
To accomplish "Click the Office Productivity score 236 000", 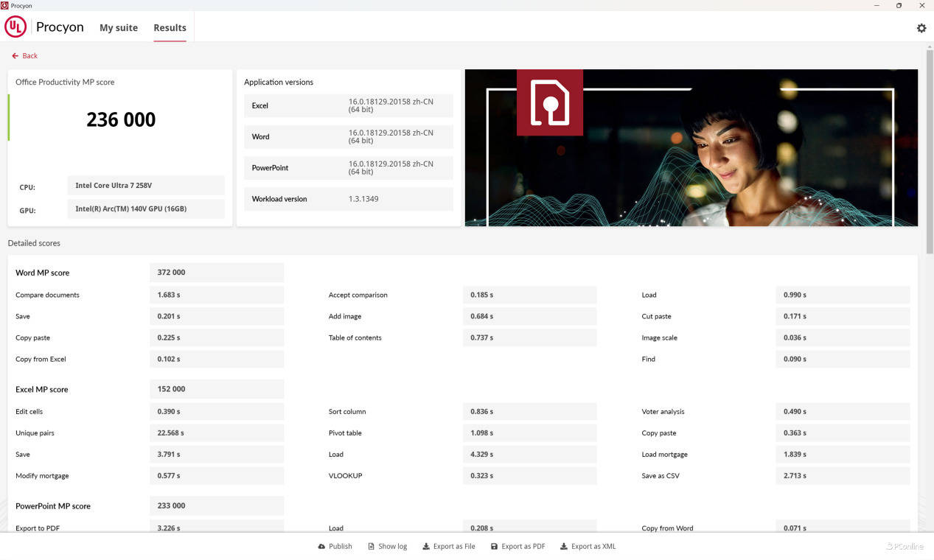I will (121, 119).
